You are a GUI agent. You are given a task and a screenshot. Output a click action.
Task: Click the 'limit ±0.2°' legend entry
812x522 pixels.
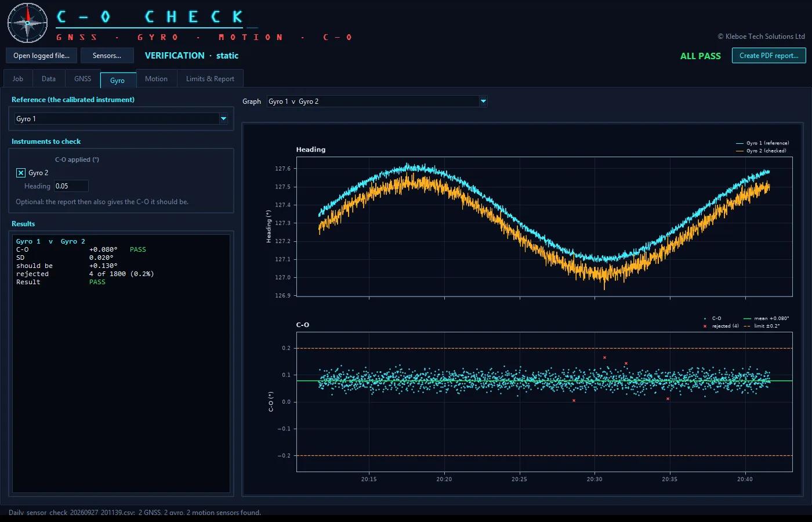click(762, 326)
